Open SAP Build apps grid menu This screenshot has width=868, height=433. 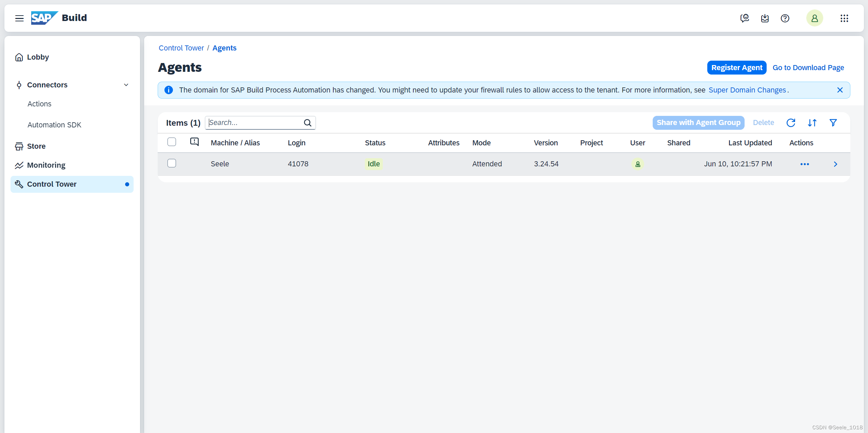844,18
